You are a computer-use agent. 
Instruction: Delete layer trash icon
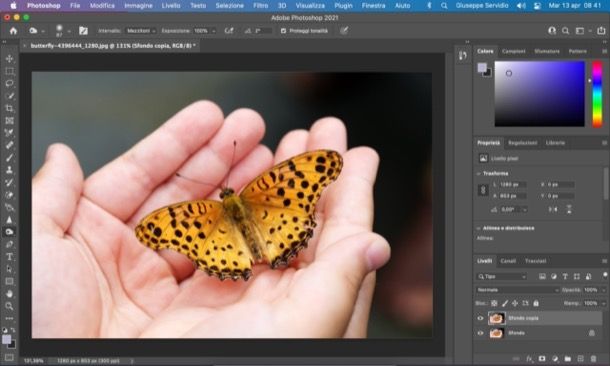click(593, 358)
